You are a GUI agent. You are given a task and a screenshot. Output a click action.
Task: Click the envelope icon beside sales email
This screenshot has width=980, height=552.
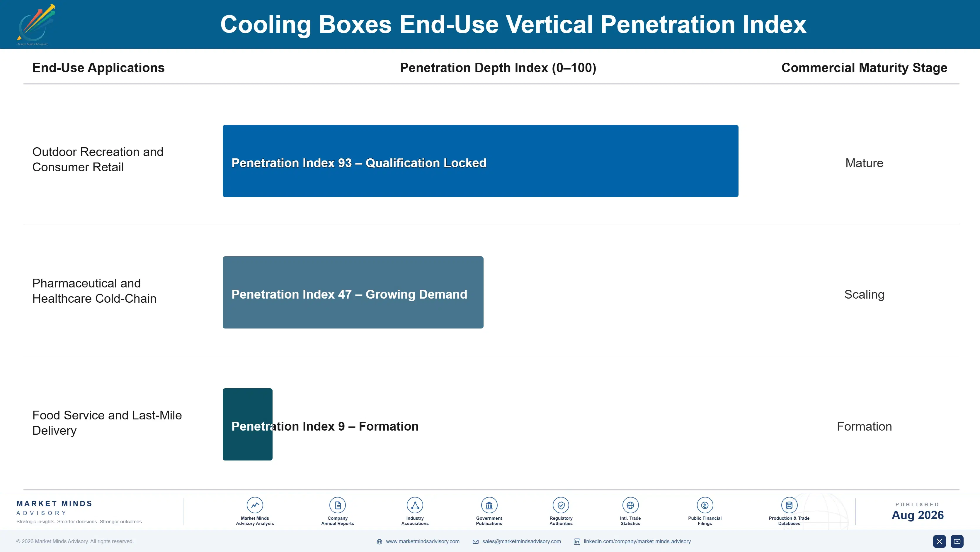(476, 542)
